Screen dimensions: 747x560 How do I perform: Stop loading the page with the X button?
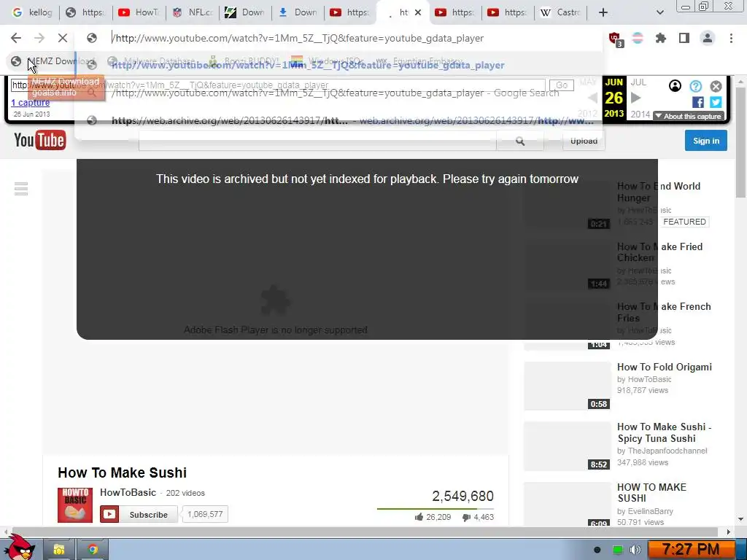[63, 38]
